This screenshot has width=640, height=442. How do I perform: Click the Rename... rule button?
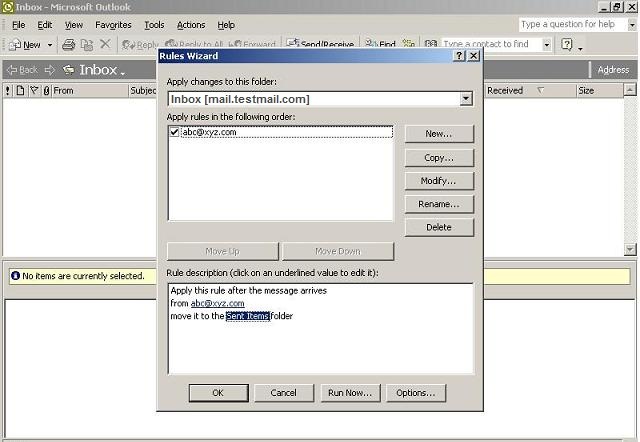pyautogui.click(x=439, y=204)
